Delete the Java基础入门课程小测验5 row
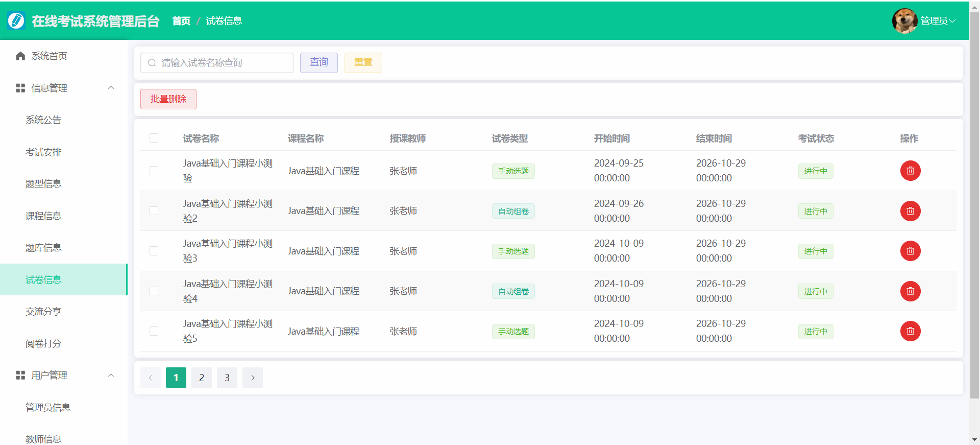 point(910,331)
